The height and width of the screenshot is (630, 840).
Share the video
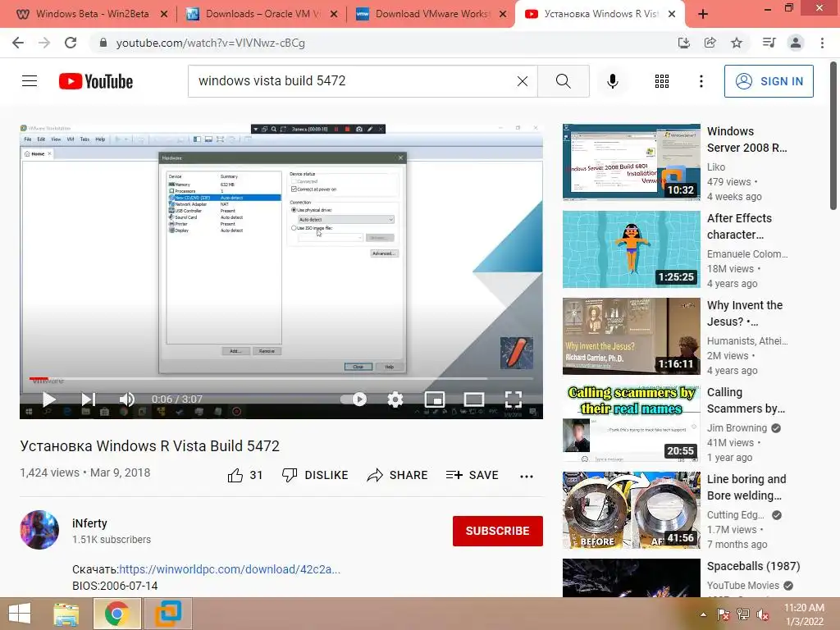[397, 475]
